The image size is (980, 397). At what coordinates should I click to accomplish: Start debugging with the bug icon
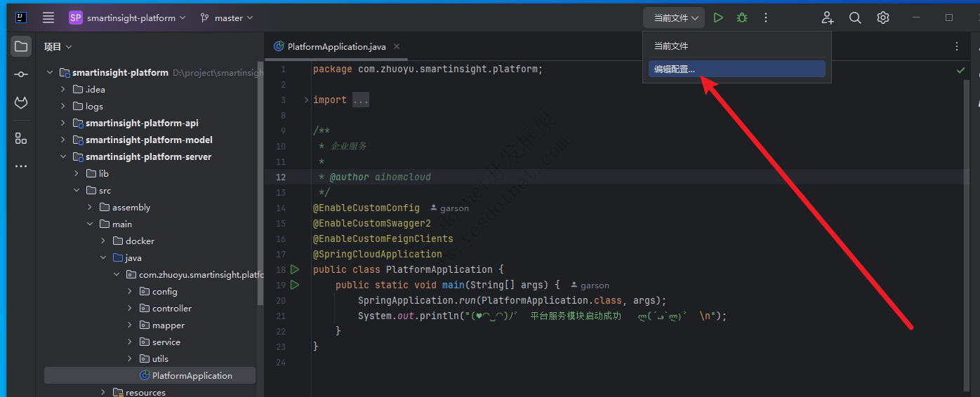click(x=742, y=18)
